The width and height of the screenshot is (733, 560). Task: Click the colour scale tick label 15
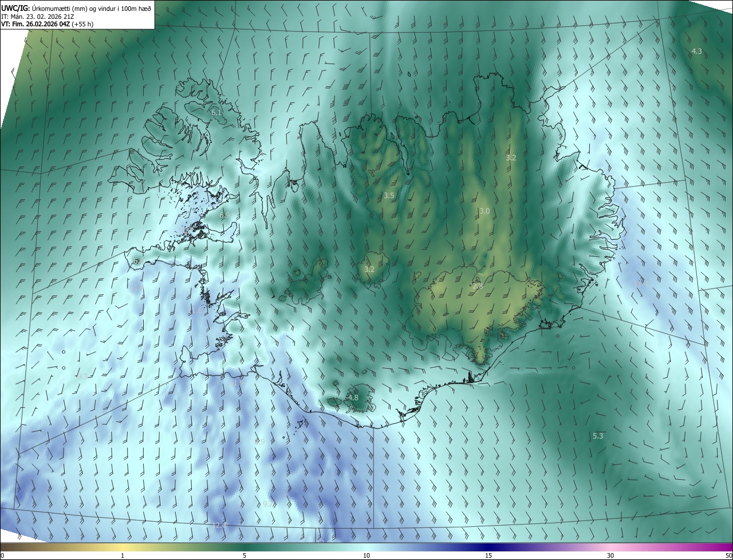coord(488,556)
